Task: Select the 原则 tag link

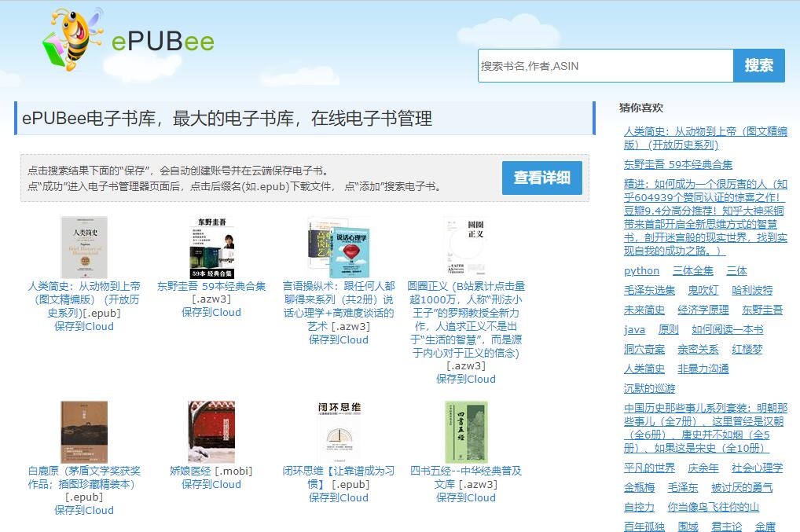Action: (668, 329)
